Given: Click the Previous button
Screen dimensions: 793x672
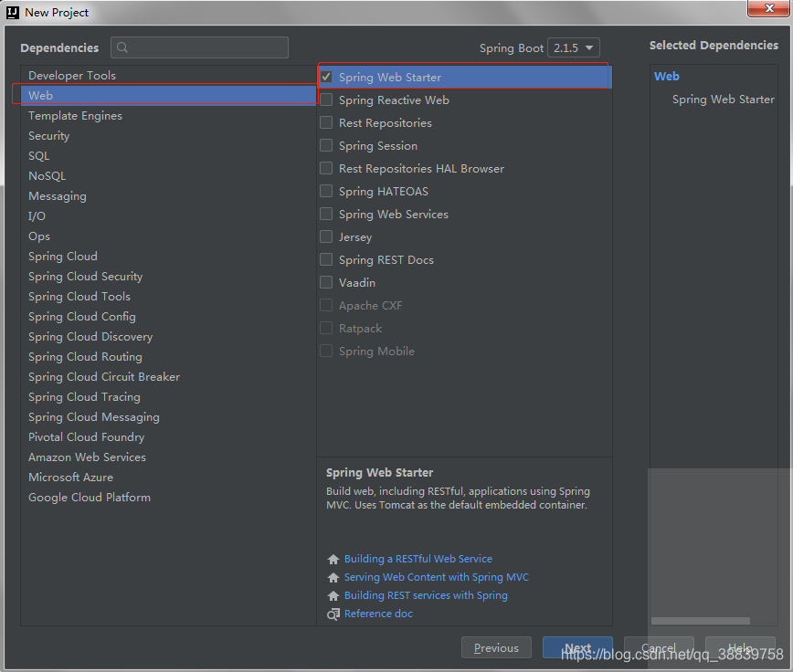Looking at the screenshot, I should pos(496,647).
